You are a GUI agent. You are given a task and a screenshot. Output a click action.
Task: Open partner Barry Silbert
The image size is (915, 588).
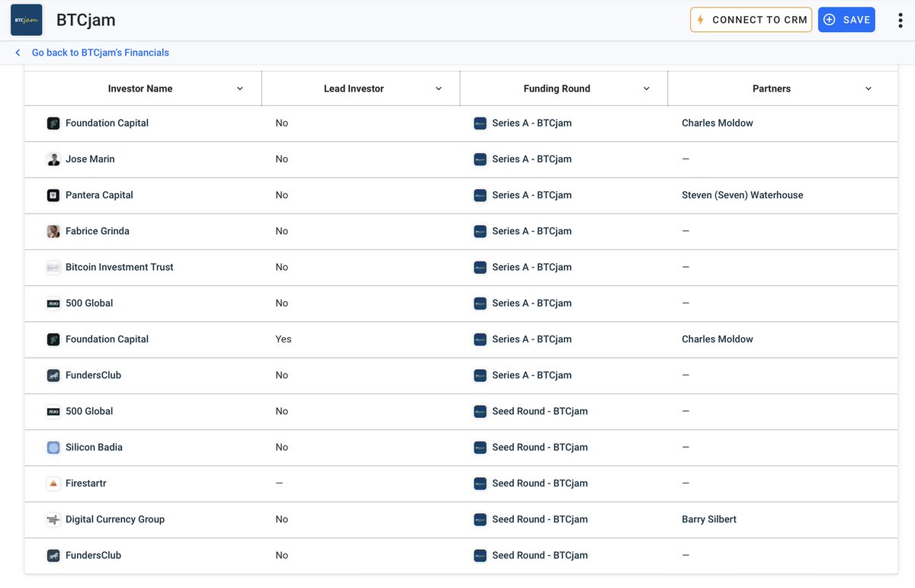709,519
